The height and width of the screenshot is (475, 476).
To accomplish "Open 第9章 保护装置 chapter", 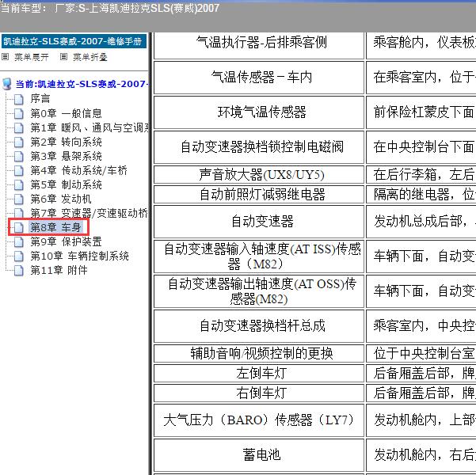I will tap(66, 241).
